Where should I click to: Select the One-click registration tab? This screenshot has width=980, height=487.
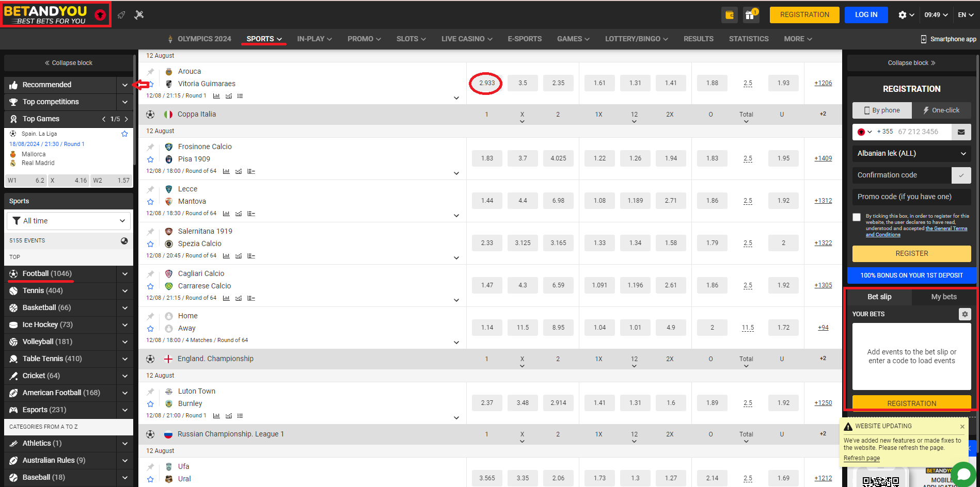pos(941,110)
